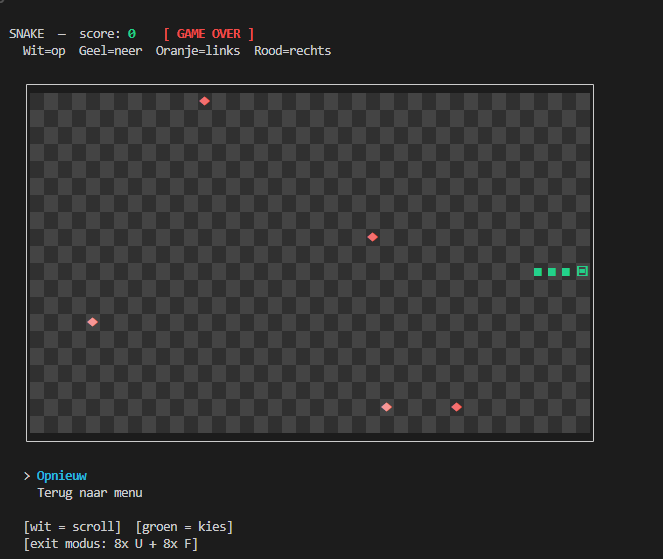663x559 pixels.
Task: Click the red food diamond in board center
Action: [373, 237]
